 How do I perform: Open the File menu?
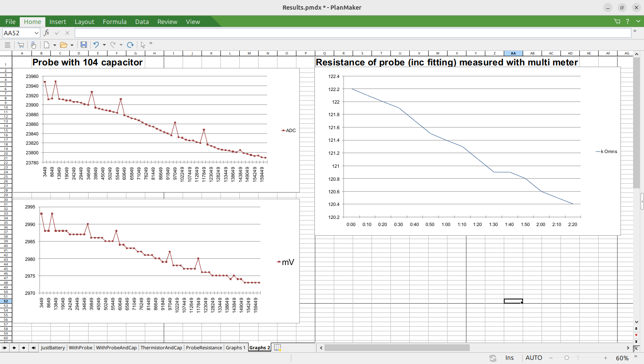click(x=10, y=22)
